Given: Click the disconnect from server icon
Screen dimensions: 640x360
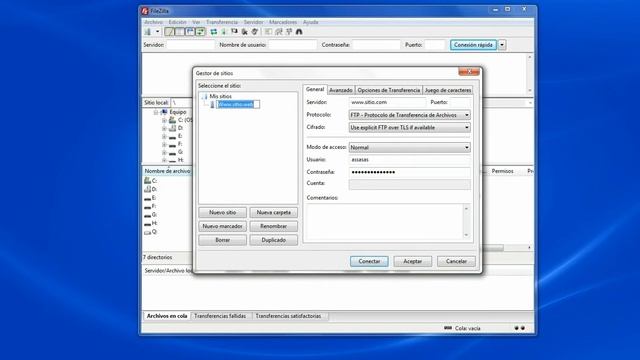Looking at the screenshot, I should (244, 32).
